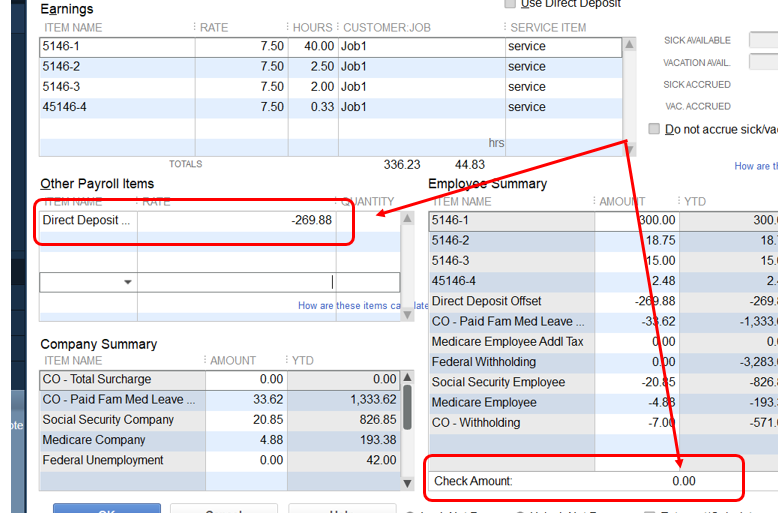Screen dimensions: 778x513
Task: Click the AMOUNT header in Company Summary
Action: 233,361
